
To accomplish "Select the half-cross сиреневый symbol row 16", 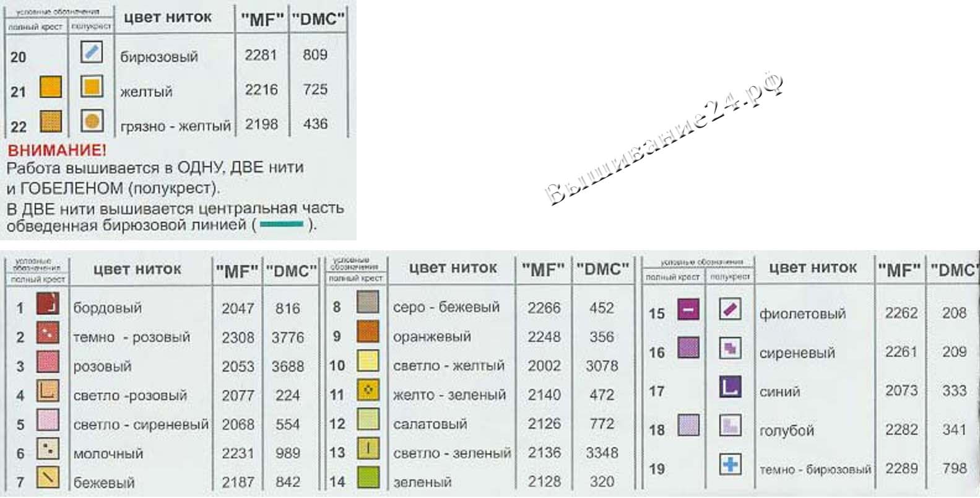I will (731, 347).
